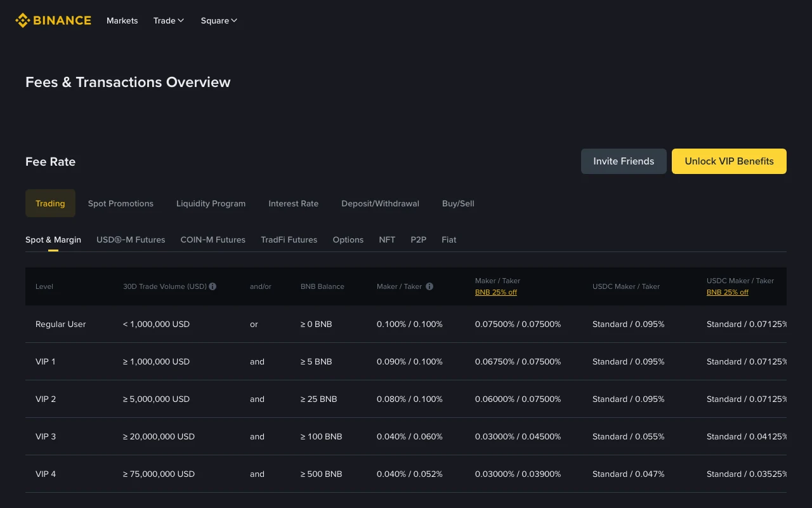The width and height of the screenshot is (812, 508).
Task: Click the Maker / Taker info icon
Action: coord(429,286)
